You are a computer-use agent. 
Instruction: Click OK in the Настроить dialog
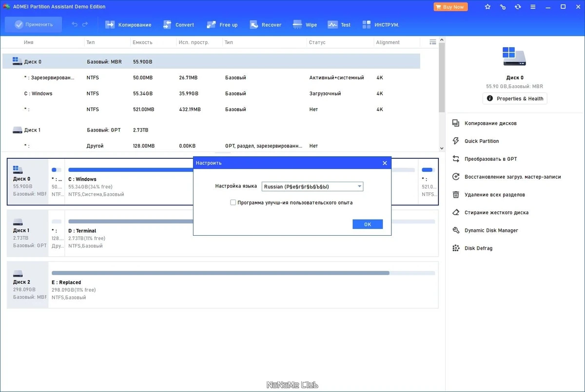coord(368,224)
